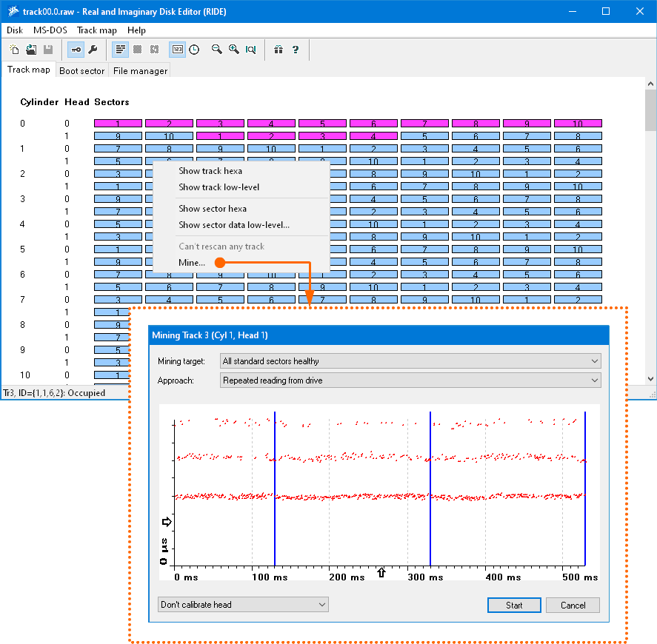The image size is (657, 644).
Task: Click the new disk image icon
Action: coord(15,50)
